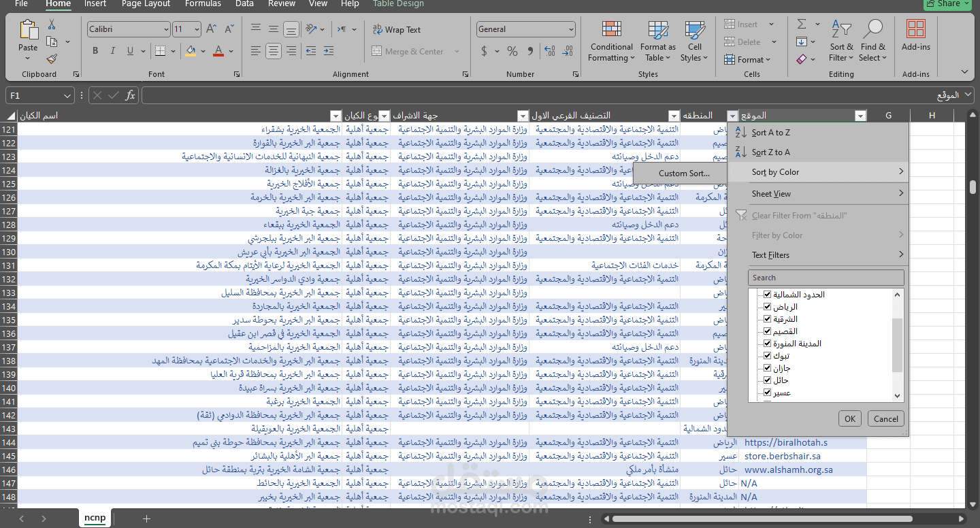980x528 pixels.
Task: Open the font color picker arrow
Action: click(231, 51)
